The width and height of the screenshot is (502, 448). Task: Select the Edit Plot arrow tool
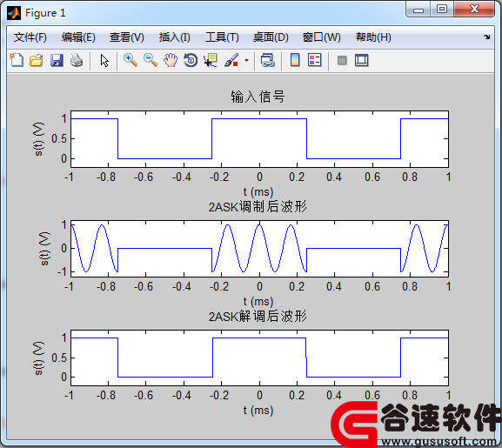pyautogui.click(x=104, y=60)
